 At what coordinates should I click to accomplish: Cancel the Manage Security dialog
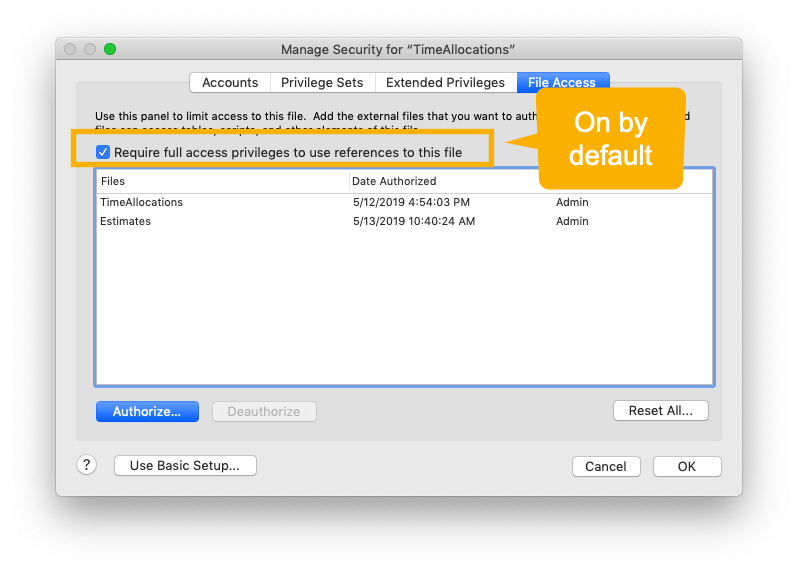pos(606,466)
